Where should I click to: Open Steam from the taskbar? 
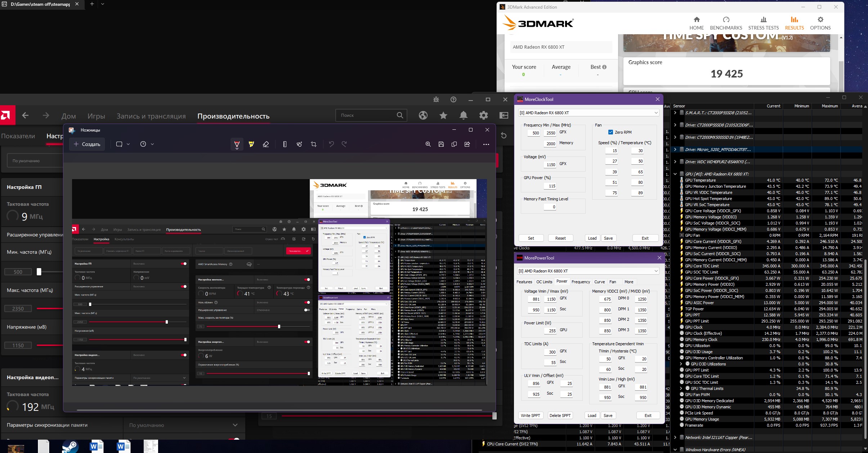pos(70,446)
